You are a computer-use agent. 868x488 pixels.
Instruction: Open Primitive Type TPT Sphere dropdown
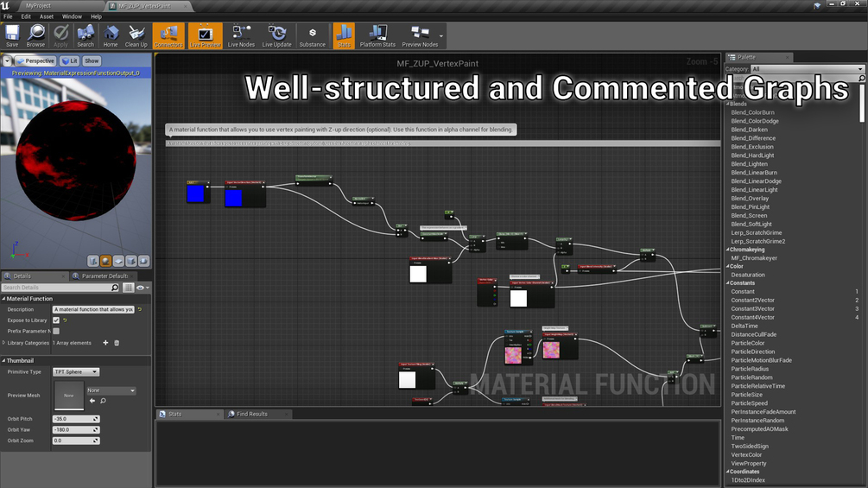click(76, 371)
